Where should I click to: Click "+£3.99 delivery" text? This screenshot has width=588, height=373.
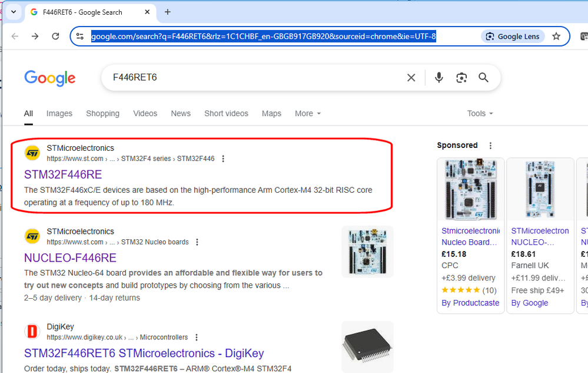point(469,278)
